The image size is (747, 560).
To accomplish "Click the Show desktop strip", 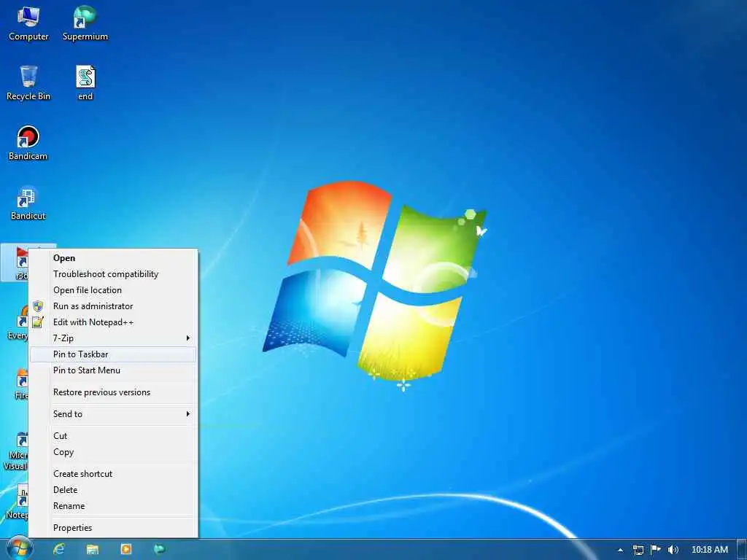I will click(x=741, y=550).
